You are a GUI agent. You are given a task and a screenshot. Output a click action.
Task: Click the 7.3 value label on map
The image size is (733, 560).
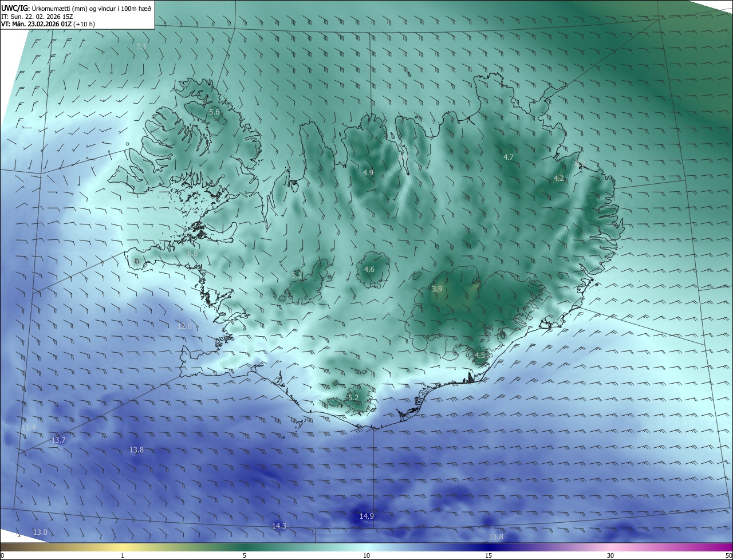[x=141, y=46]
